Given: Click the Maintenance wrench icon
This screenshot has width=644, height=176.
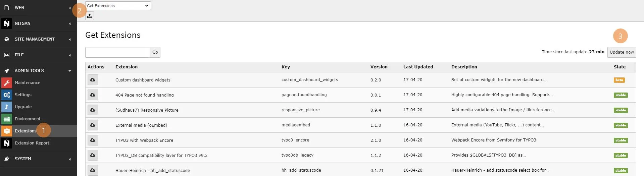Looking at the screenshot, I should click(x=7, y=82).
